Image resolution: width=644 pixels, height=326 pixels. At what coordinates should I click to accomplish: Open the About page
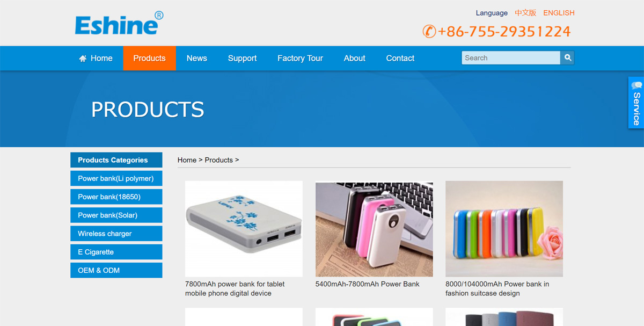pyautogui.click(x=354, y=58)
